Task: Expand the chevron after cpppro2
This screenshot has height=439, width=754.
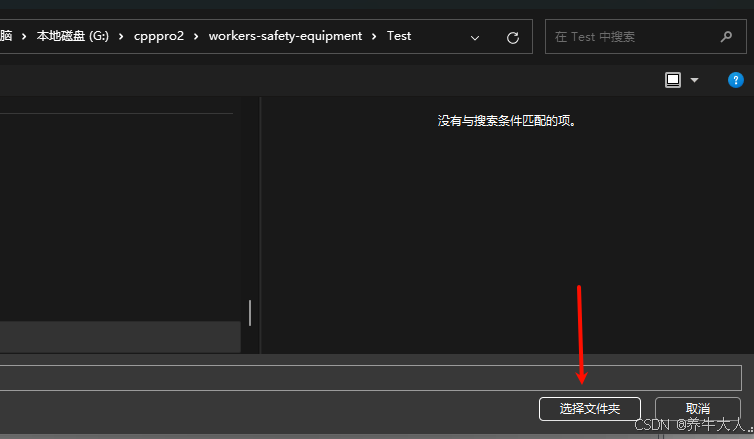Action: pos(196,37)
